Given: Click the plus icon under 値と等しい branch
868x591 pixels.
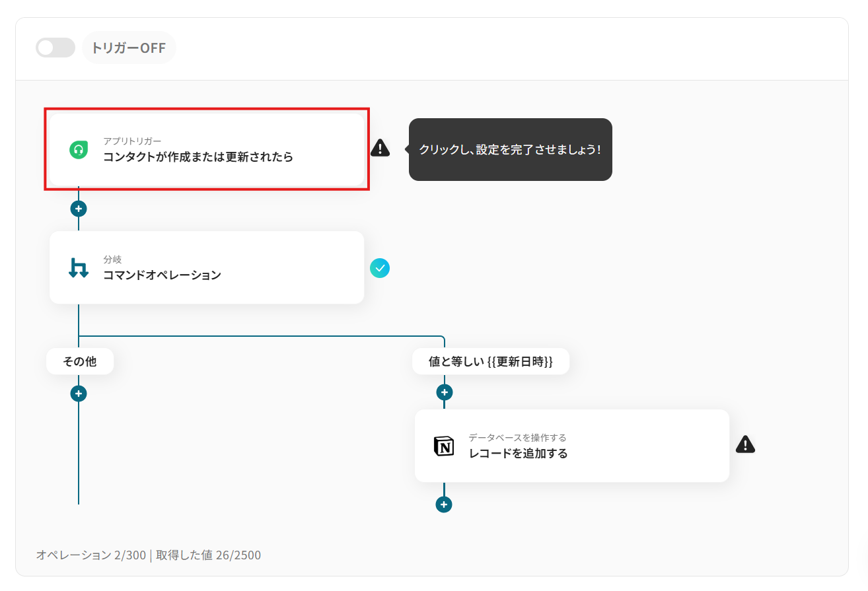Looking at the screenshot, I should (x=444, y=392).
